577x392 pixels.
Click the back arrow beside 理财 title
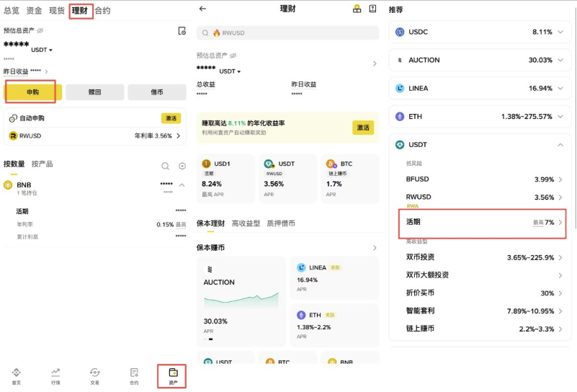tap(202, 9)
